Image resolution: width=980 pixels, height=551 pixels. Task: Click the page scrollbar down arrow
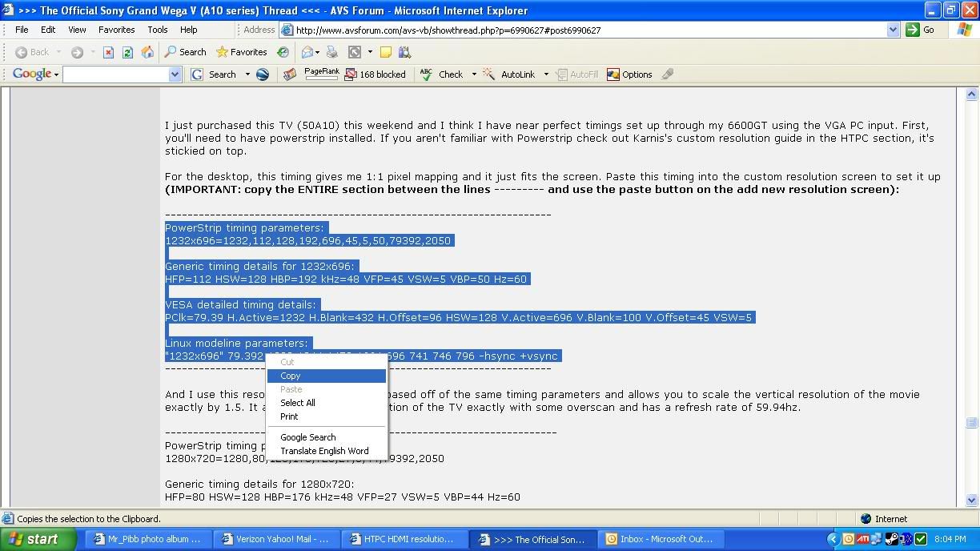[x=972, y=501]
